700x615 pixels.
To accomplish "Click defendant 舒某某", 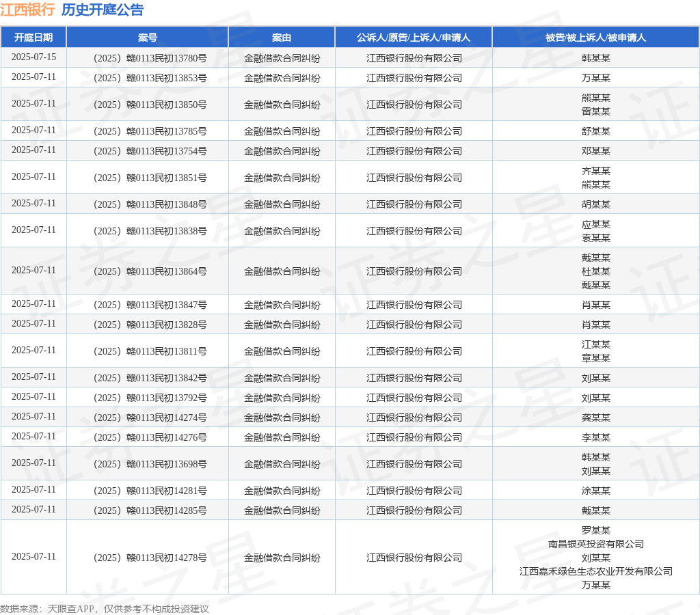I will point(595,131).
